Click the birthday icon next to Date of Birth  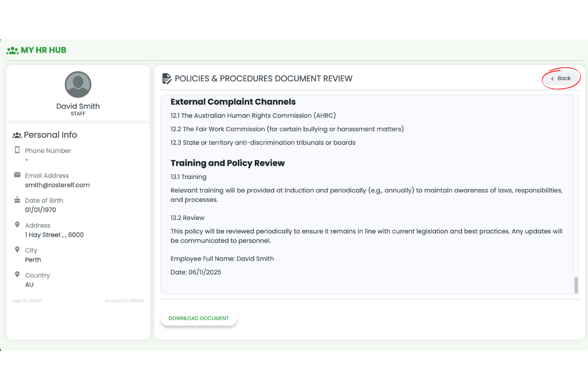tap(17, 200)
